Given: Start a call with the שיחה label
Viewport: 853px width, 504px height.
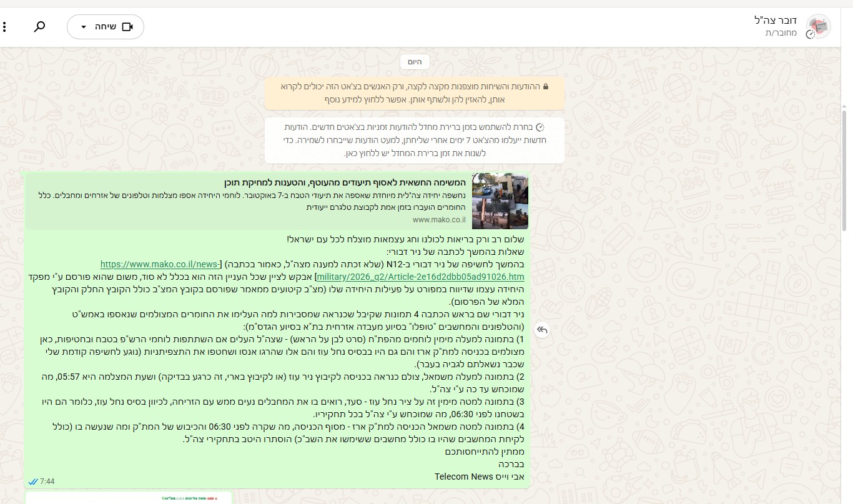Looking at the screenshot, I should [105, 27].
